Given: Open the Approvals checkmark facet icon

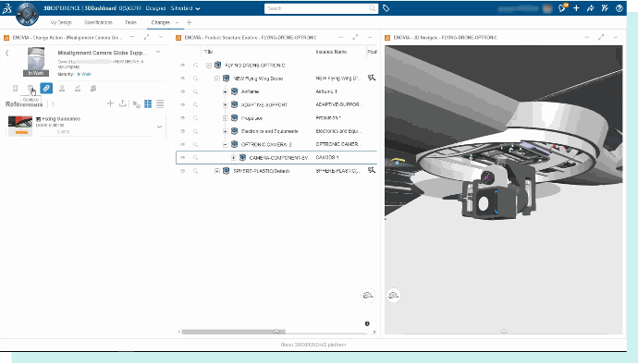Looking at the screenshot, I should click(78, 89).
